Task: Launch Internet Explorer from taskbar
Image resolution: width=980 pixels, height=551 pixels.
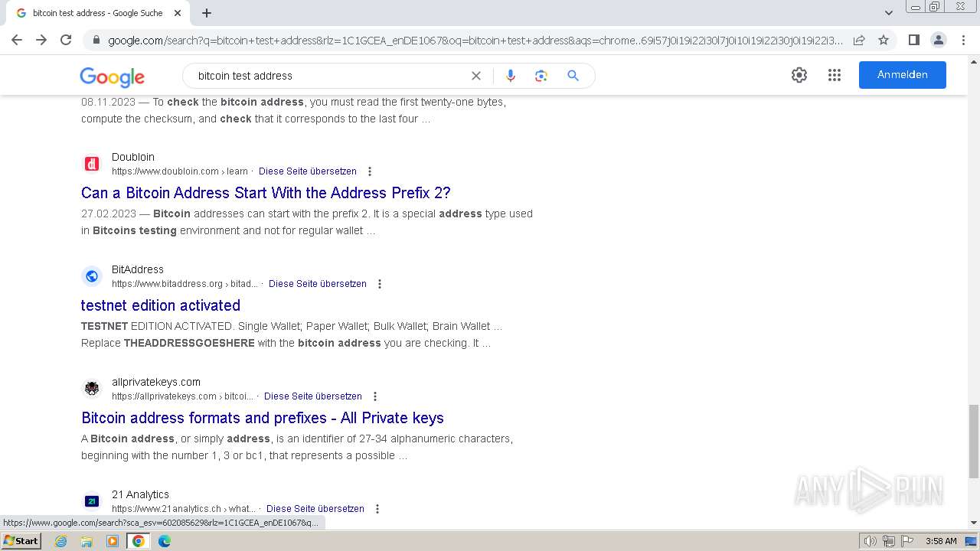Action: click(x=61, y=541)
